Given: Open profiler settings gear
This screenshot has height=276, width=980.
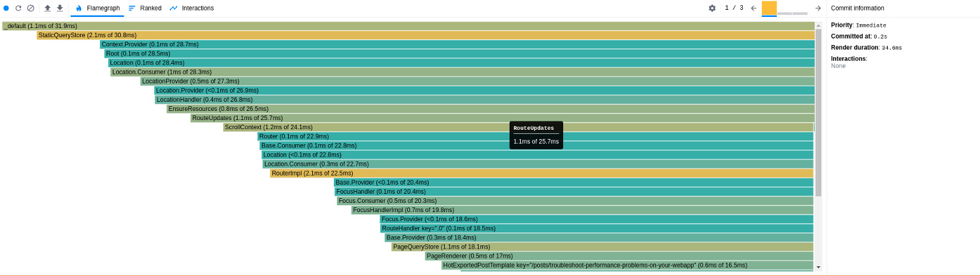Looking at the screenshot, I should [712, 8].
